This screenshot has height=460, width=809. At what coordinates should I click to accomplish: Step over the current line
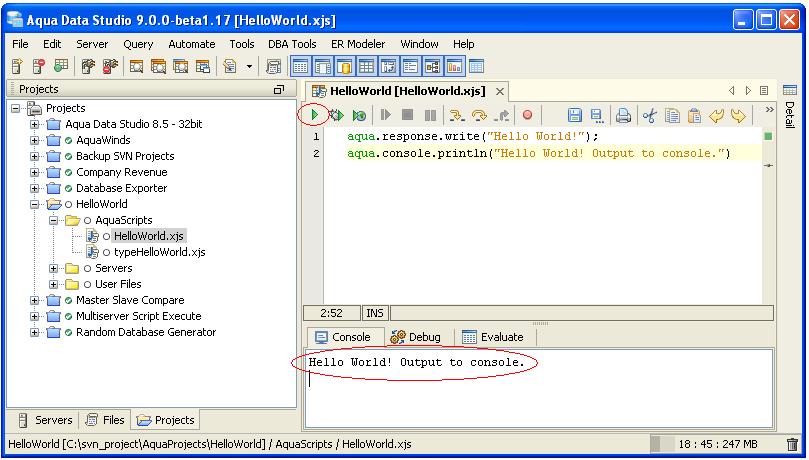click(x=479, y=115)
